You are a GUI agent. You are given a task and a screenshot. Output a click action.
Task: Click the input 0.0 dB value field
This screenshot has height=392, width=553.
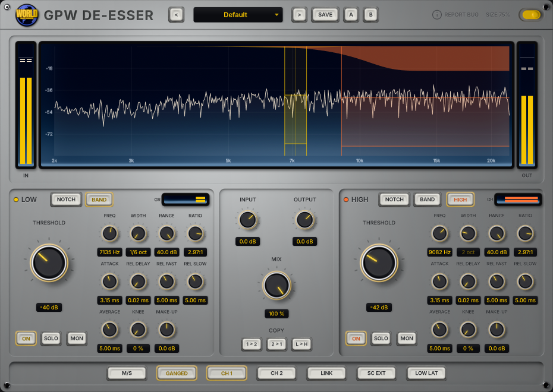248,242
